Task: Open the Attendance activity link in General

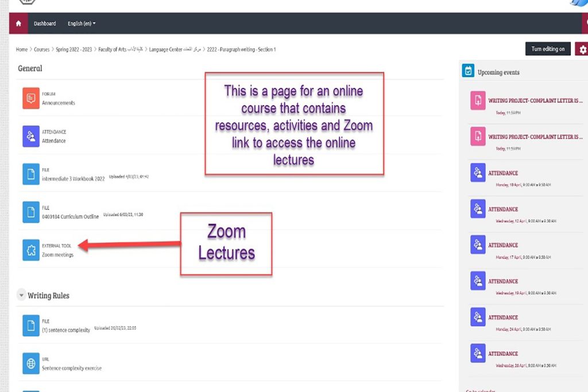Action: pos(53,141)
